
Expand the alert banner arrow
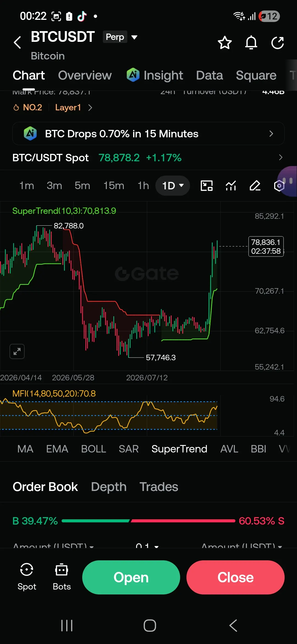coord(271,133)
